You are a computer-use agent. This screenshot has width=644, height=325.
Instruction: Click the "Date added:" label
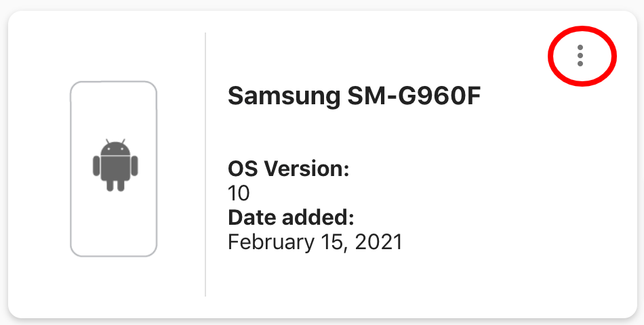coord(291,217)
